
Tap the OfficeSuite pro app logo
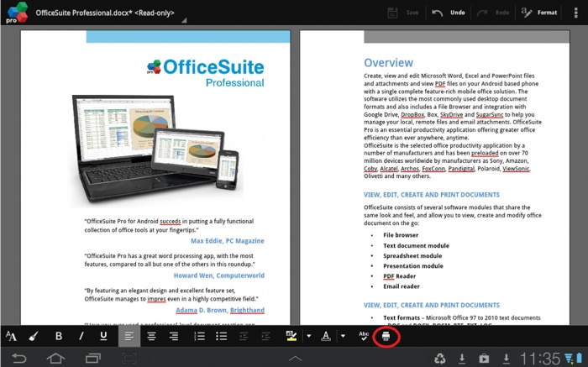17,13
